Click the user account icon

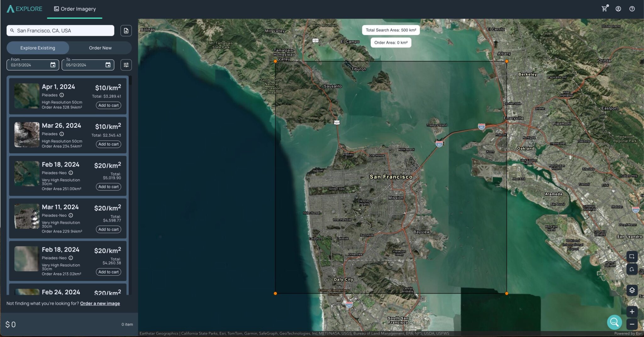coord(618,9)
